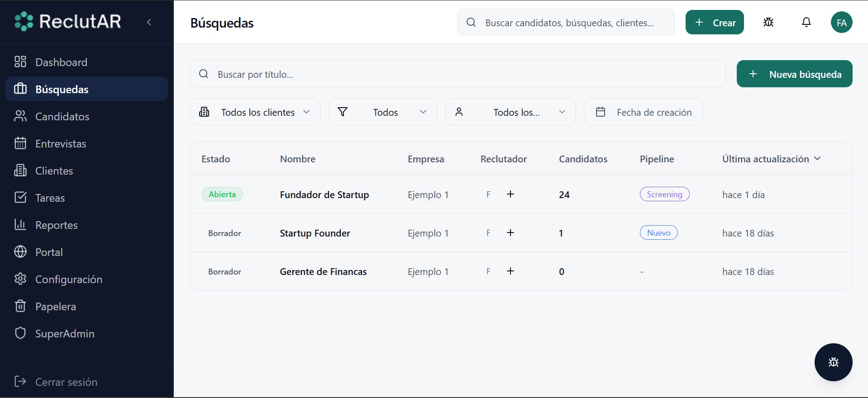Open the recruiter filter dropdown
868x398 pixels.
pyautogui.click(x=510, y=112)
